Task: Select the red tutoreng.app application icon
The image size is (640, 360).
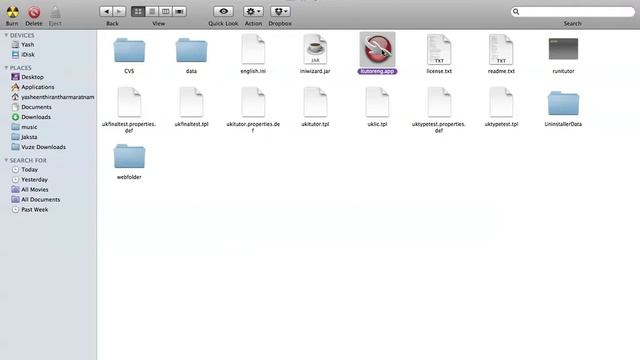Action: (378, 49)
